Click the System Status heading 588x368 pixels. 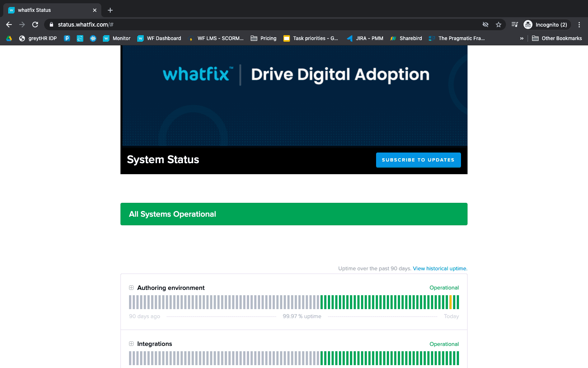click(x=163, y=159)
